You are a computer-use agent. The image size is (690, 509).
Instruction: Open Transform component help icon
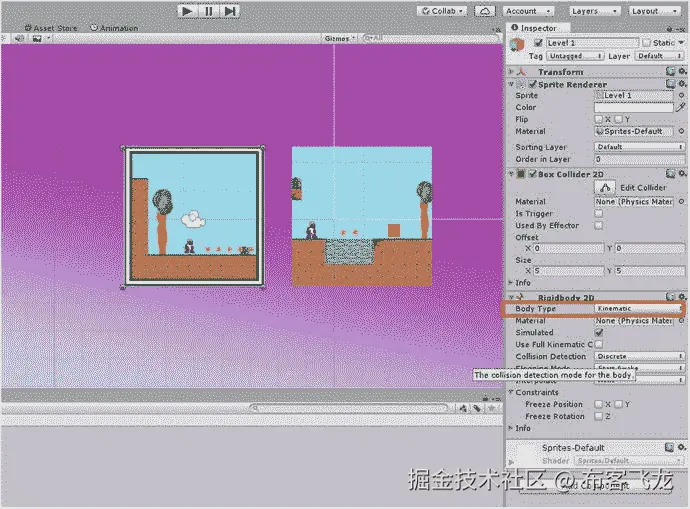click(670, 71)
